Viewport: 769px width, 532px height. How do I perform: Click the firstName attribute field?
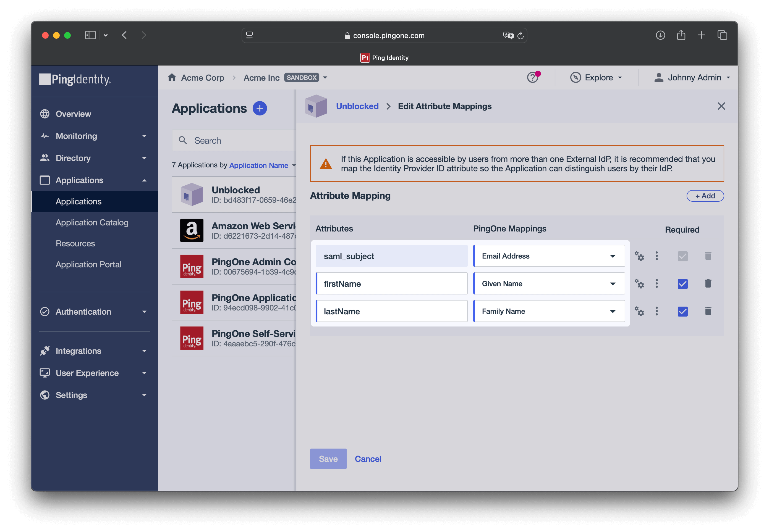tap(391, 284)
